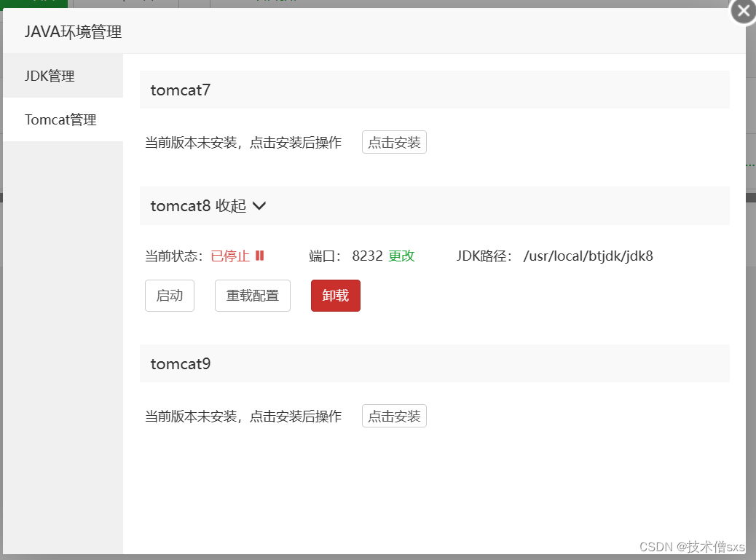Click the tomcat9 section header
The image size is (756, 560).
coord(434,363)
